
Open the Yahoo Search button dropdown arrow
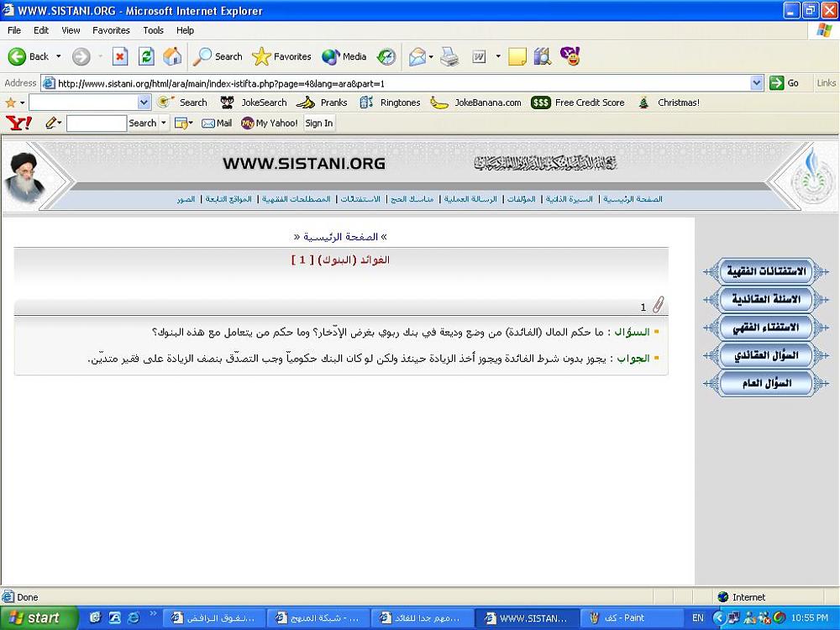click(164, 123)
